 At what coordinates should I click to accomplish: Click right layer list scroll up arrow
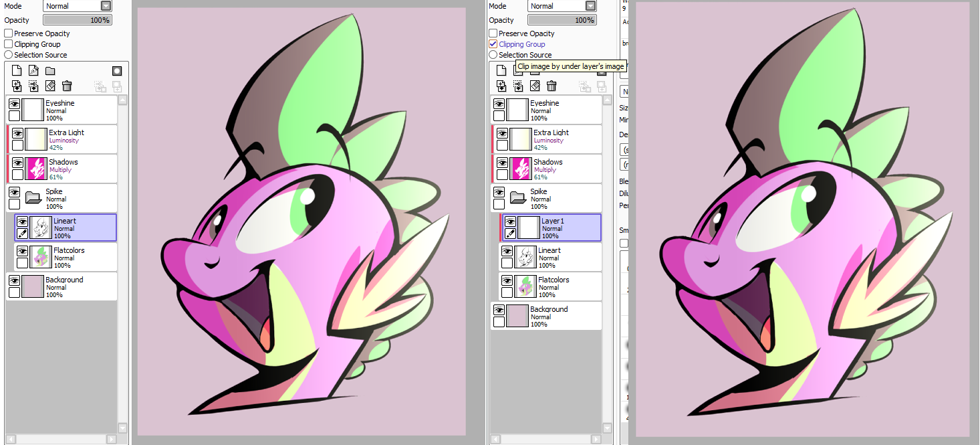point(607,100)
